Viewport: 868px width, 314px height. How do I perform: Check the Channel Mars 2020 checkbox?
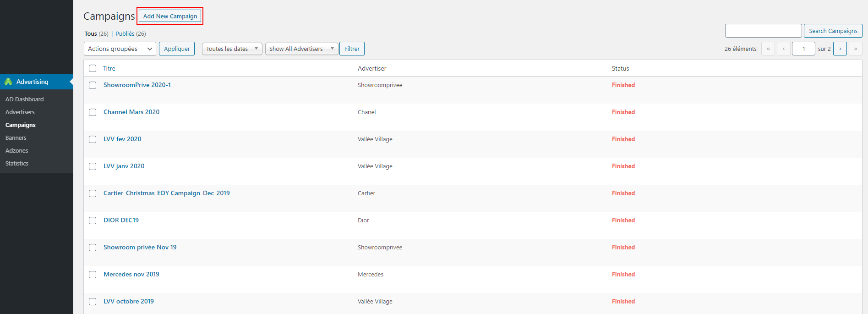[93, 112]
